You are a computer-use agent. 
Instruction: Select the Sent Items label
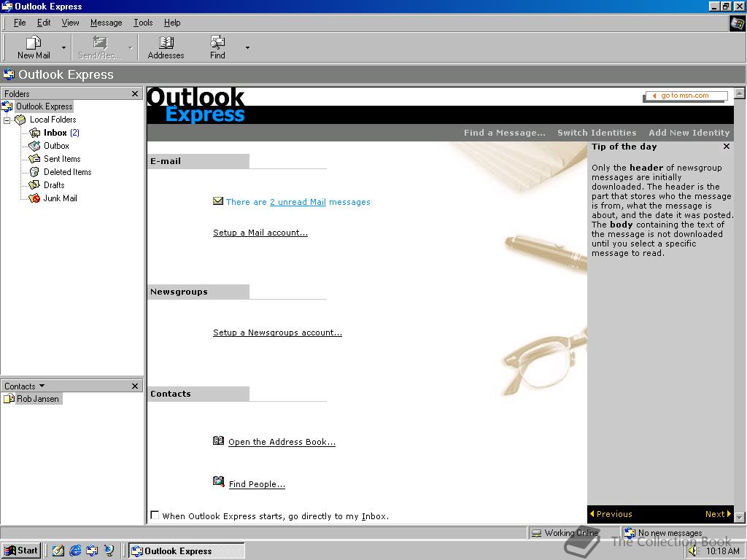[62, 158]
